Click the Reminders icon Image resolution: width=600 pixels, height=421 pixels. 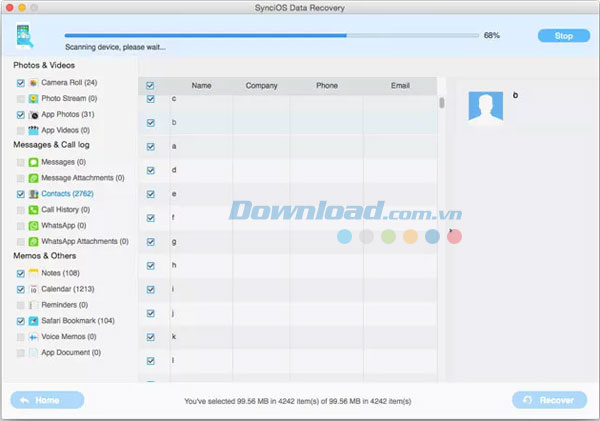(x=34, y=305)
